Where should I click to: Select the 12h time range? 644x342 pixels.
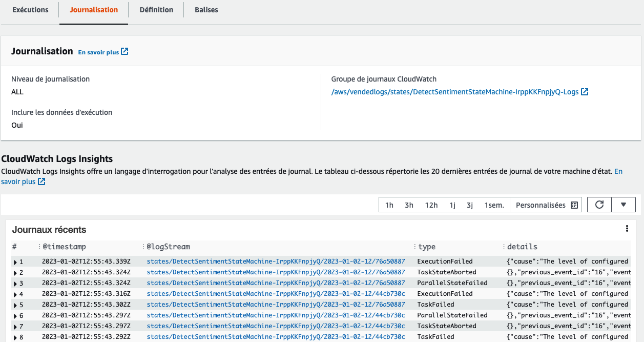tap(431, 205)
